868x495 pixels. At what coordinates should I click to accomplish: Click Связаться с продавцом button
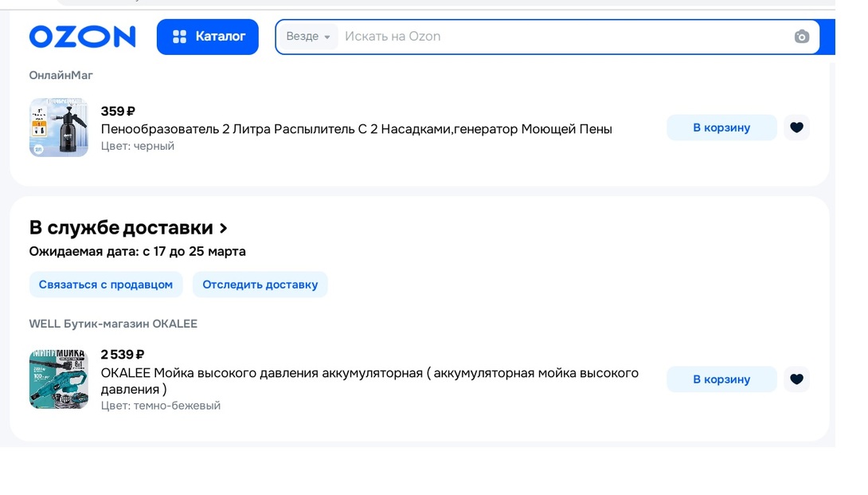click(x=106, y=285)
